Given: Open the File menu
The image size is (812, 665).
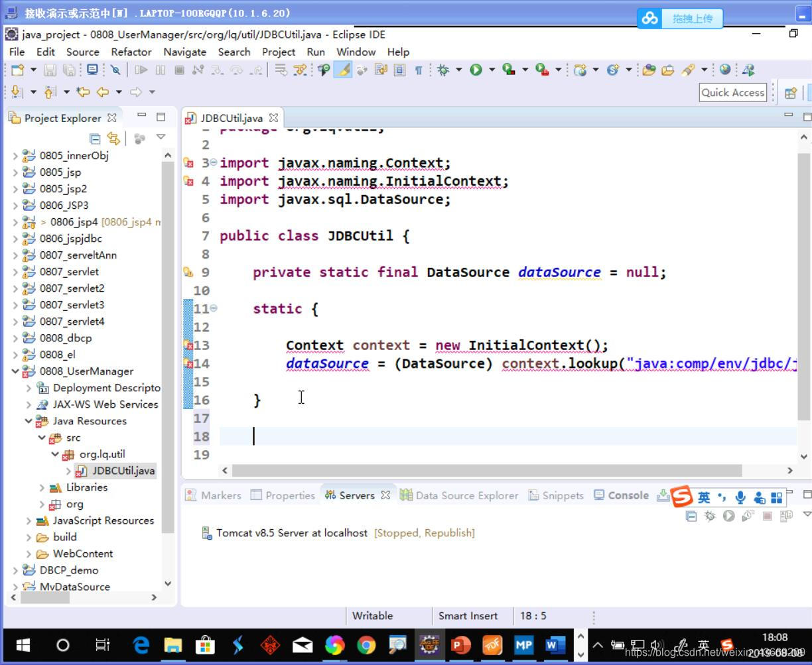Looking at the screenshot, I should click(x=17, y=52).
